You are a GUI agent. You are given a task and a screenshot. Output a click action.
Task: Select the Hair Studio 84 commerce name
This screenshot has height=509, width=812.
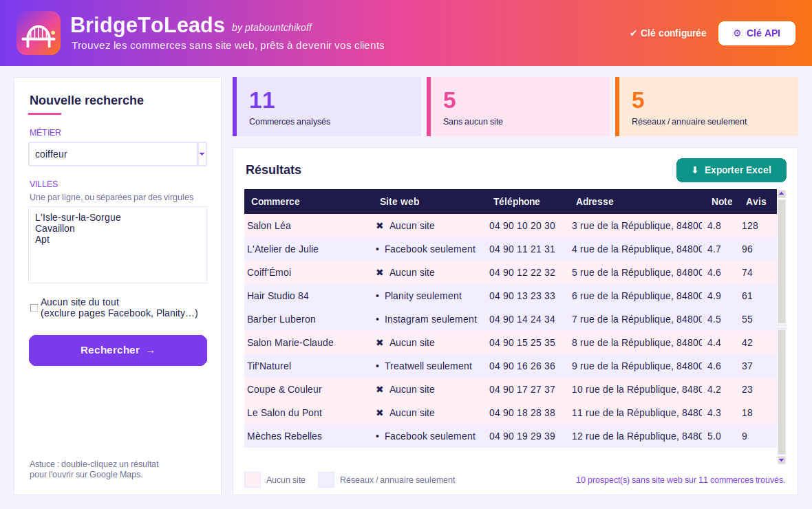pyautogui.click(x=277, y=296)
